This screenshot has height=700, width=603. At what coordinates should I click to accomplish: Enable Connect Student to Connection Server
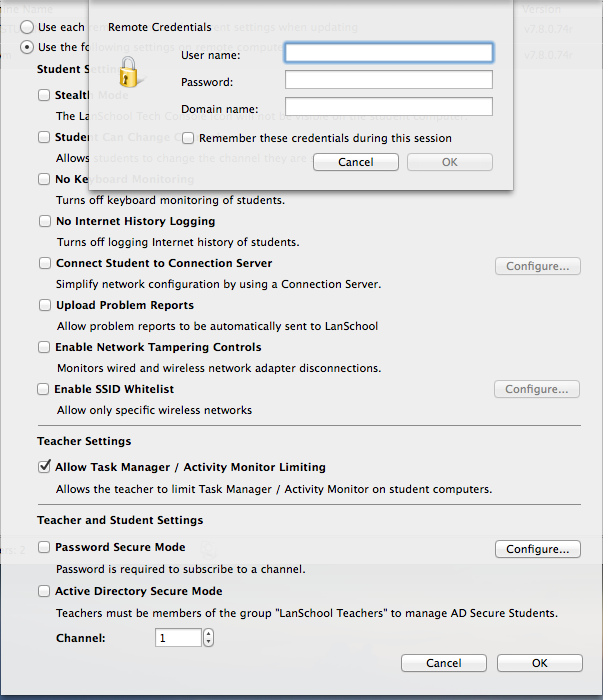pos(45,263)
